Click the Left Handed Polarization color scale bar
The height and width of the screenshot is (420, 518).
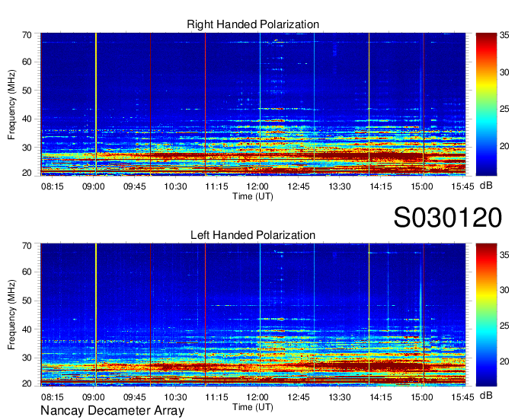click(x=486, y=315)
